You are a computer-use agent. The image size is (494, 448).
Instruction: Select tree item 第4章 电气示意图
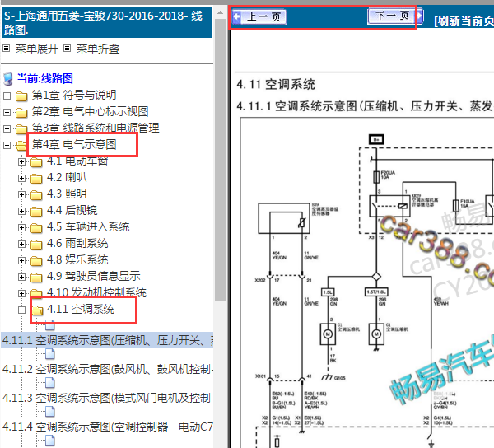click(x=74, y=145)
